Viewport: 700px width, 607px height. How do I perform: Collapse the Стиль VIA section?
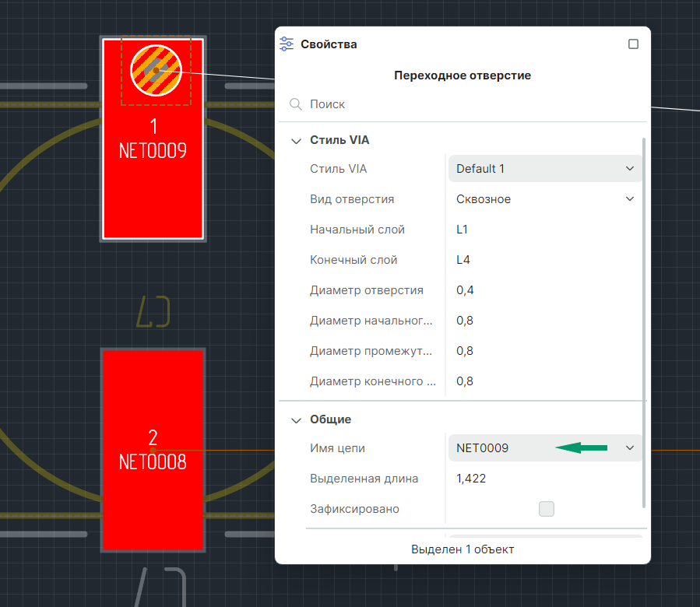296,141
